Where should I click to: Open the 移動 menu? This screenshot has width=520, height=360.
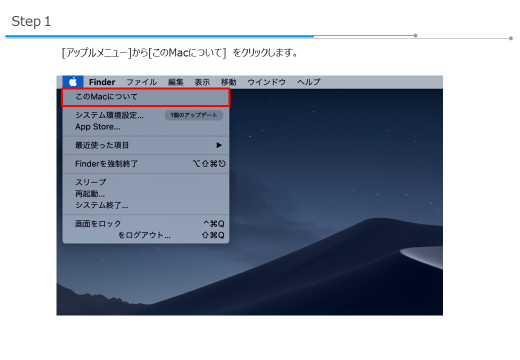pos(229,82)
